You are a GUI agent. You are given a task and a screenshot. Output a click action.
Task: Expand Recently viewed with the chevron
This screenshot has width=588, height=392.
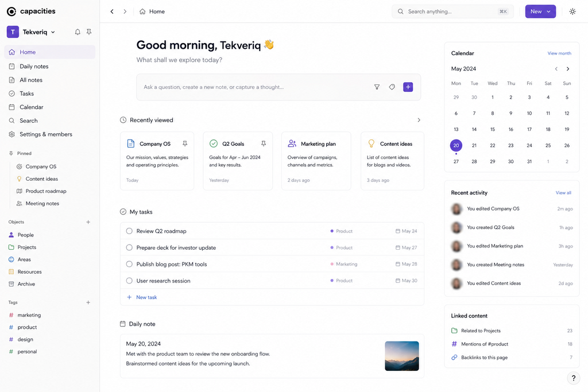pos(419,120)
